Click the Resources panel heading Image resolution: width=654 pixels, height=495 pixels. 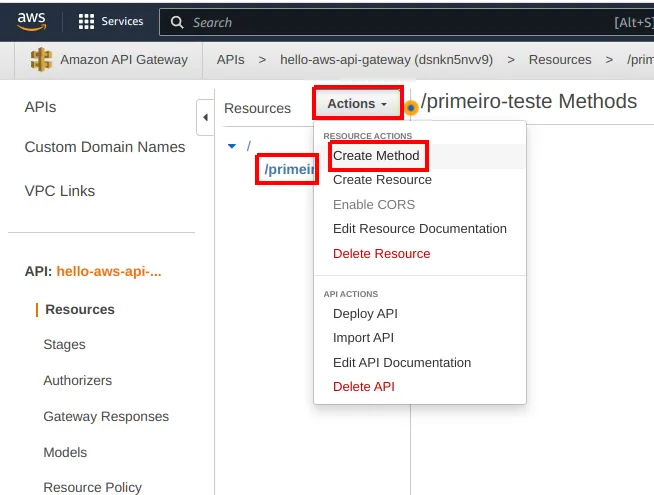coord(257,108)
